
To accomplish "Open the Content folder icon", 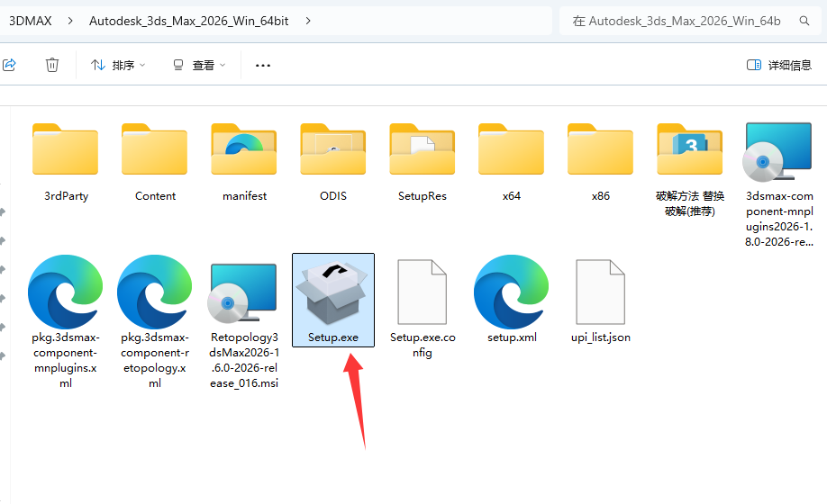I will click(x=155, y=149).
